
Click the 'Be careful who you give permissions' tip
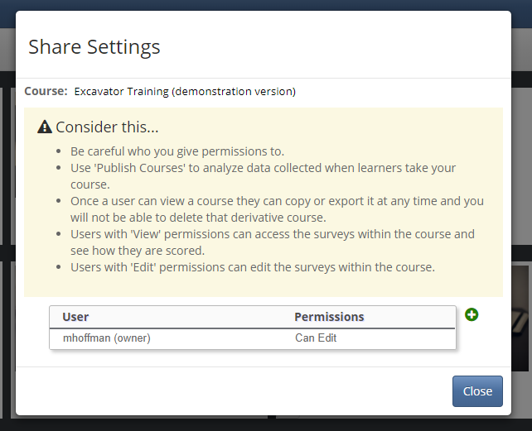tap(177, 151)
